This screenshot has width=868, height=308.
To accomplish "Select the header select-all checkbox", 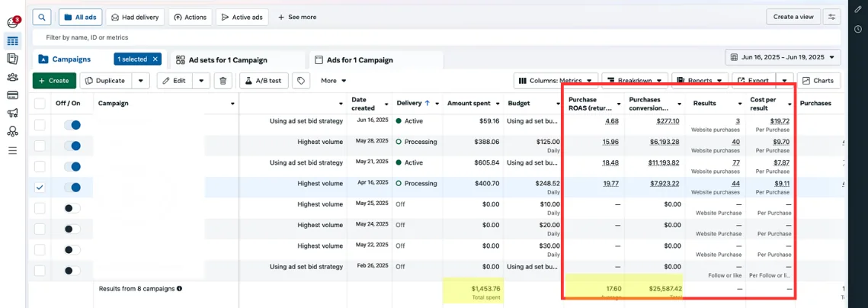I will tap(40, 104).
